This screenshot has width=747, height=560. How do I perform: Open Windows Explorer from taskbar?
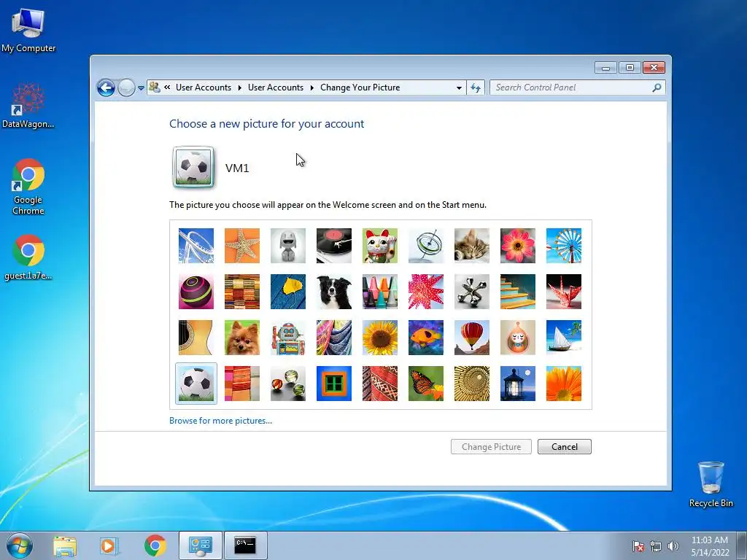[x=64, y=545]
